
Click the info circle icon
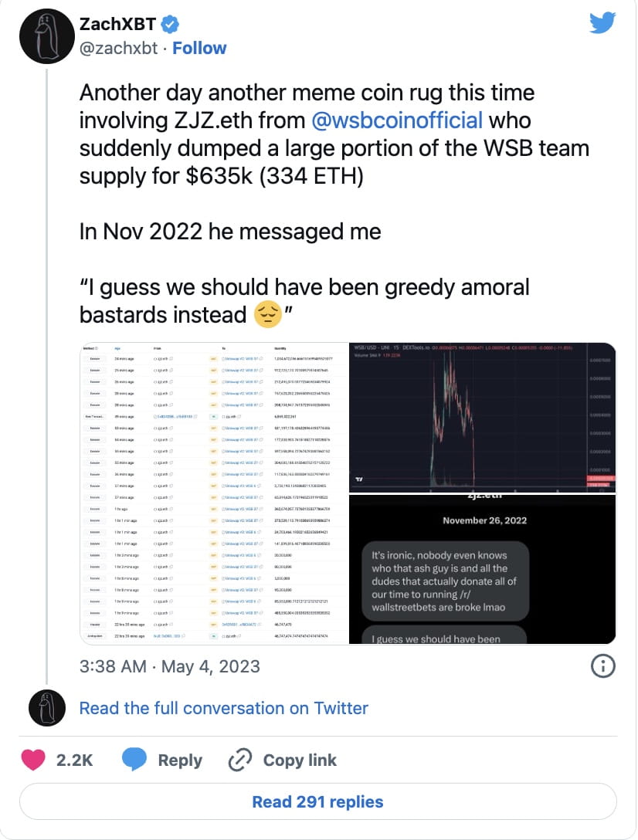[602, 666]
